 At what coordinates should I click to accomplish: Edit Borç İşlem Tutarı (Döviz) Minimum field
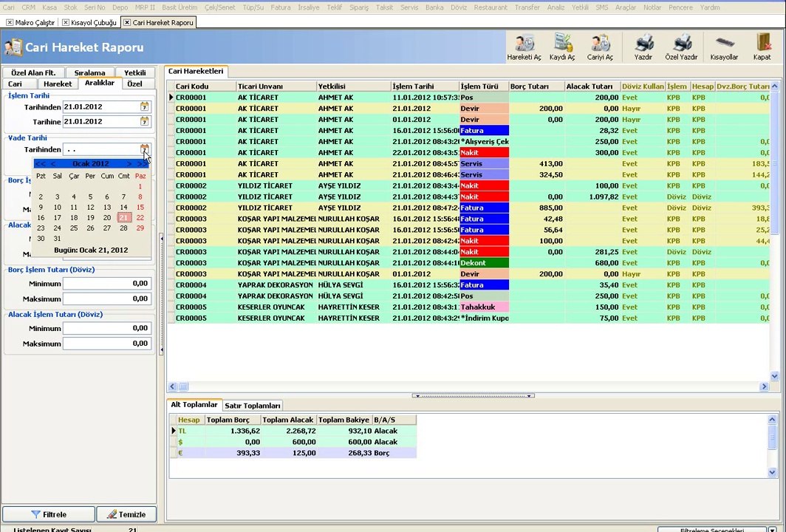click(107, 284)
